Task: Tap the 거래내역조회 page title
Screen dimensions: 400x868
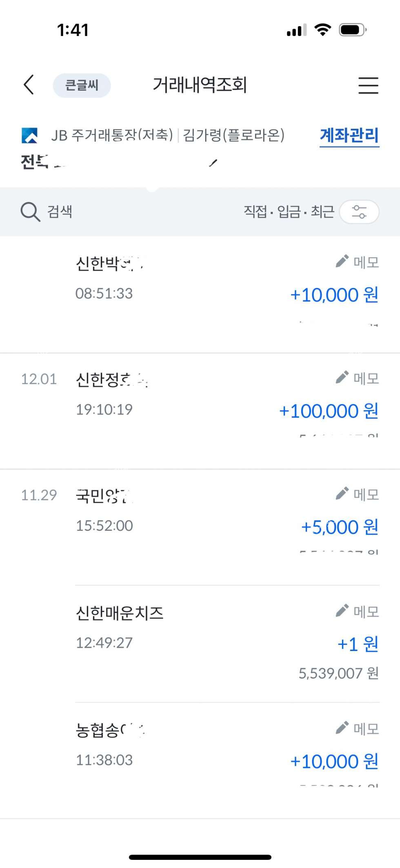Action: click(x=200, y=85)
